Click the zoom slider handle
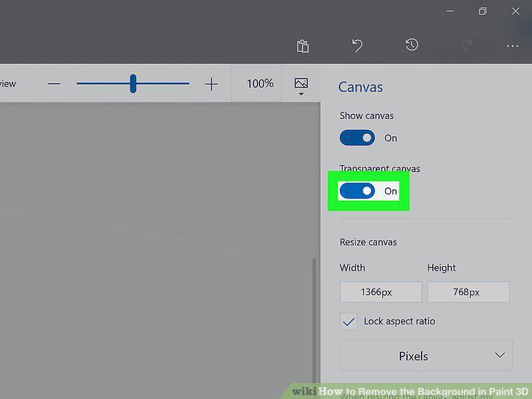 tap(133, 83)
